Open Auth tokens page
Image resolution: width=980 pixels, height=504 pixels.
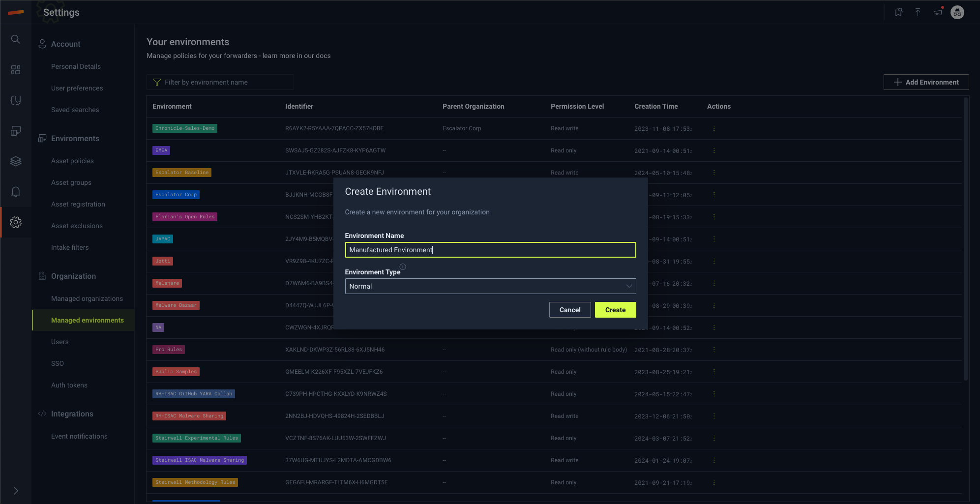coord(69,385)
